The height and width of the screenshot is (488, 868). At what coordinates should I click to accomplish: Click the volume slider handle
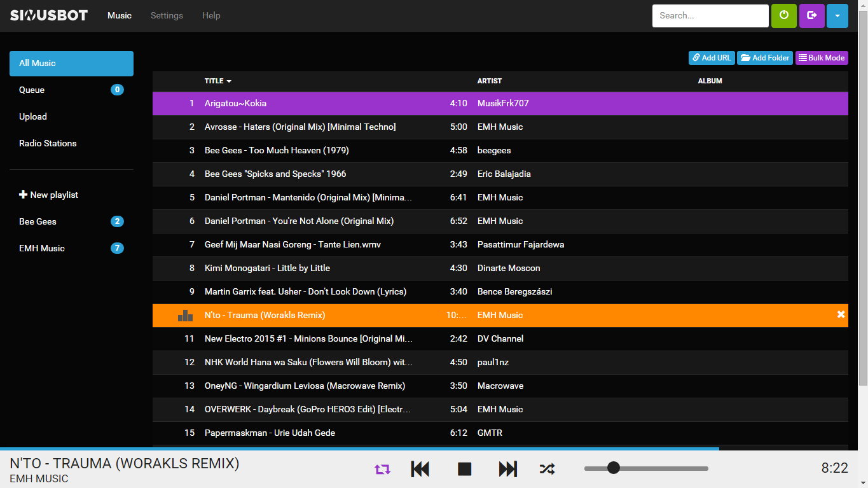click(614, 468)
